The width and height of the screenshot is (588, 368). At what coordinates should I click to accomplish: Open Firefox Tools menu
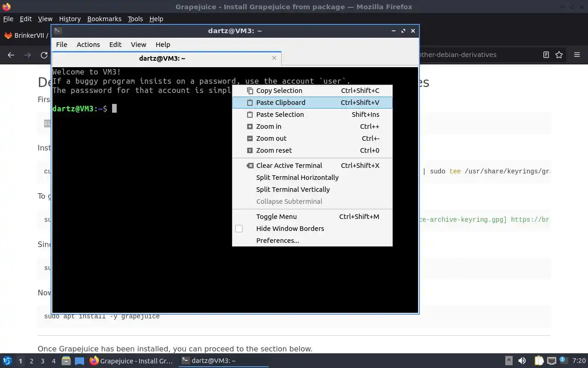pyautogui.click(x=135, y=19)
